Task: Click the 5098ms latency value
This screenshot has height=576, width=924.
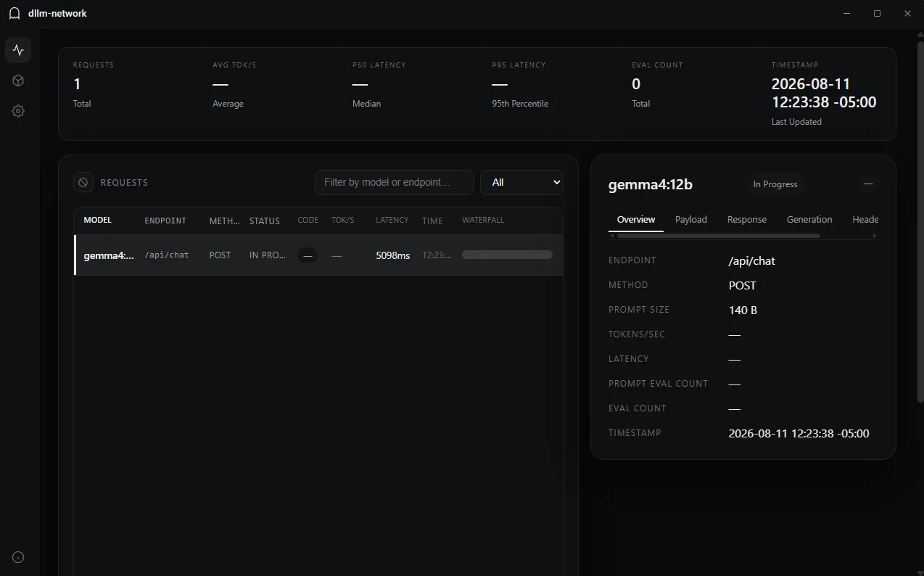Action: click(x=392, y=255)
